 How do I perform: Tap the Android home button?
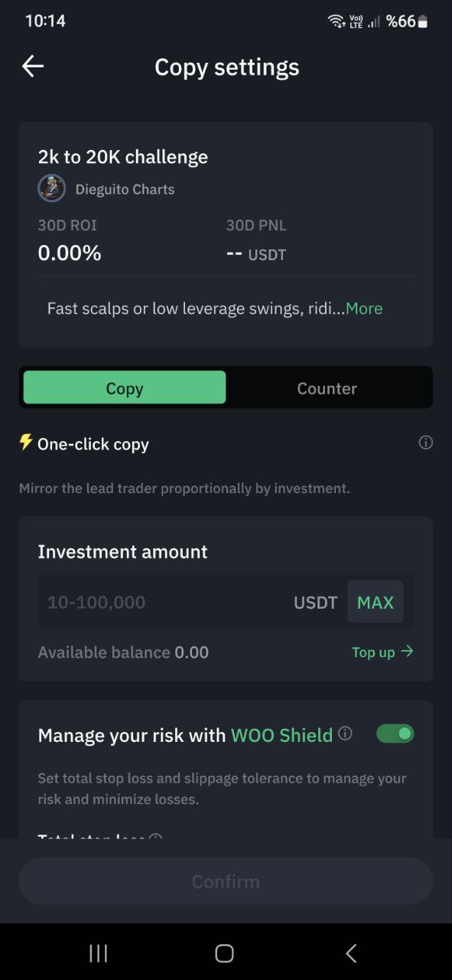point(224,953)
